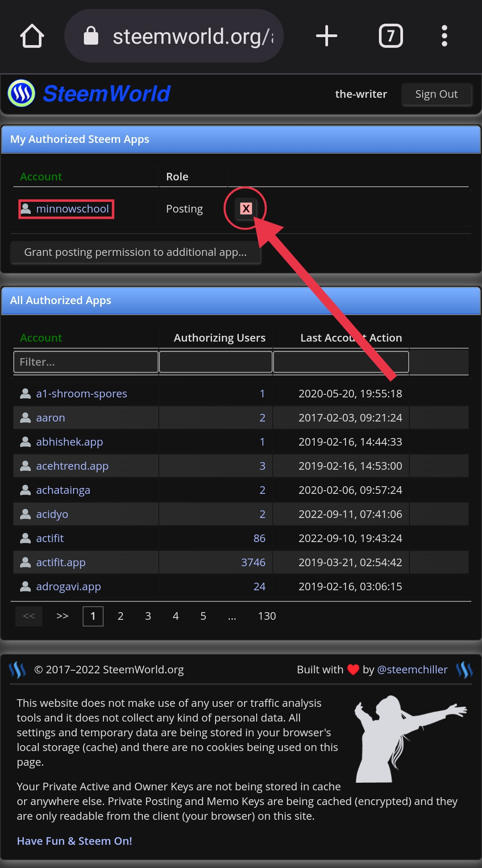Tap the browser home icon

(32, 36)
